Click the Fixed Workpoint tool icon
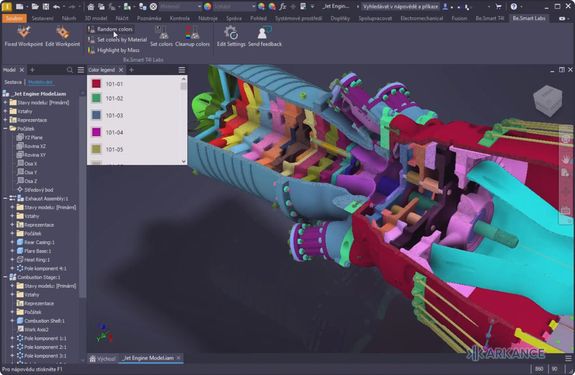 point(23,32)
